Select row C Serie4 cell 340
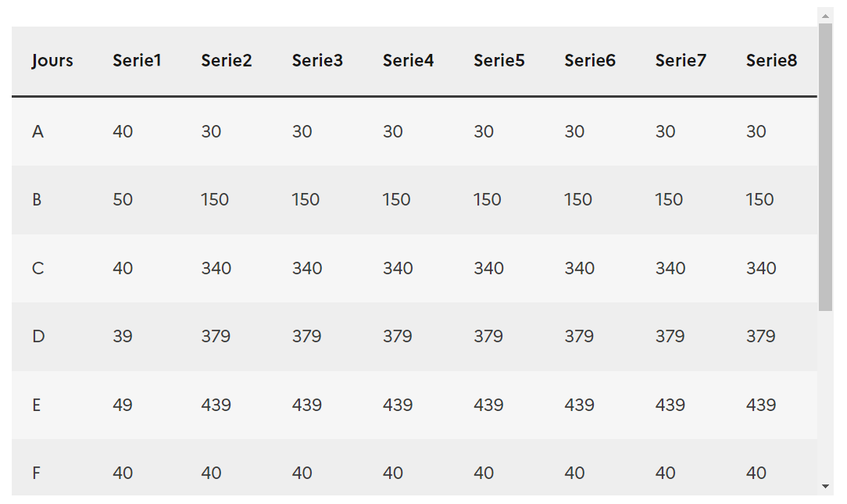Image resolution: width=847 pixels, height=504 pixels. coord(398,268)
